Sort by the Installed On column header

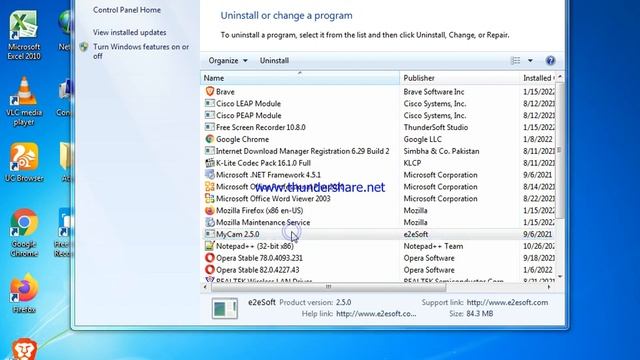pos(537,78)
